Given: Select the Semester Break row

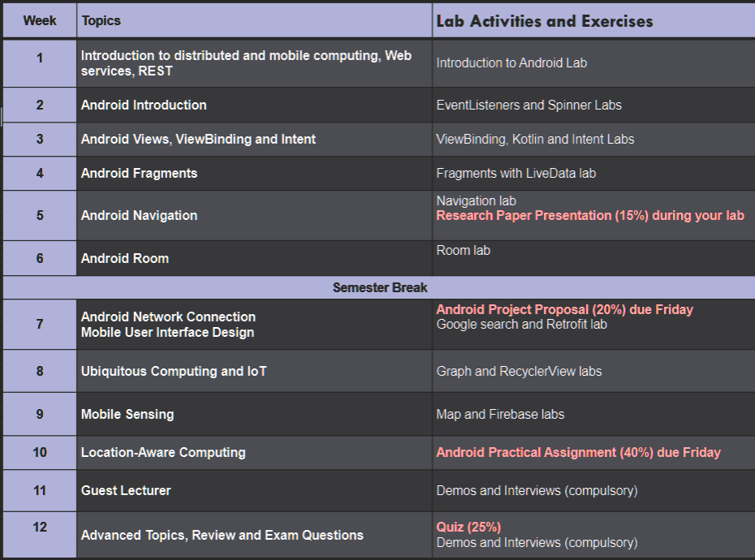Looking at the screenshot, I should [379, 287].
